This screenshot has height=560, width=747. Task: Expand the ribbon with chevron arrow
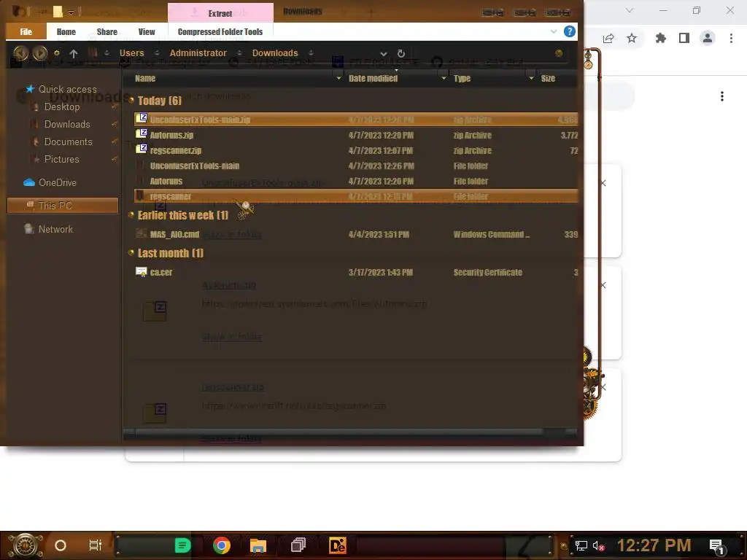tap(554, 31)
